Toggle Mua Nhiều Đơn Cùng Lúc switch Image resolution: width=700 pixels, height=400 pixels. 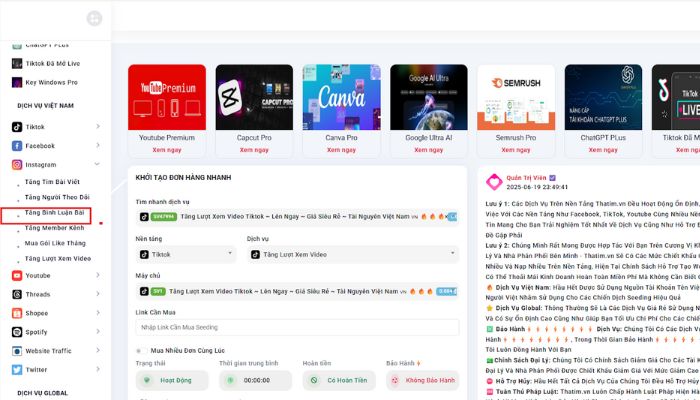coord(141,351)
